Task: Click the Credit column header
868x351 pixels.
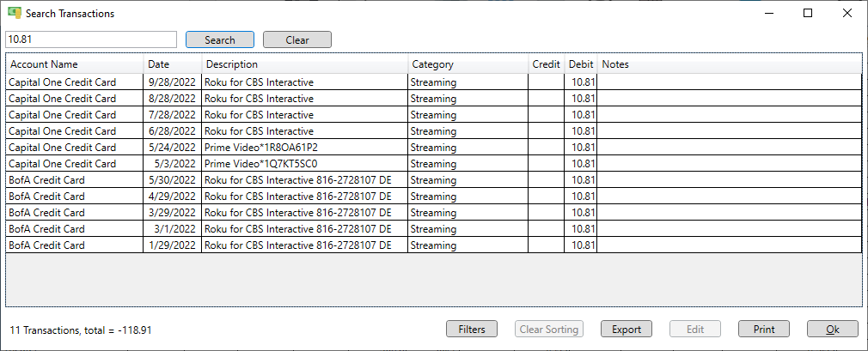Action: point(547,64)
